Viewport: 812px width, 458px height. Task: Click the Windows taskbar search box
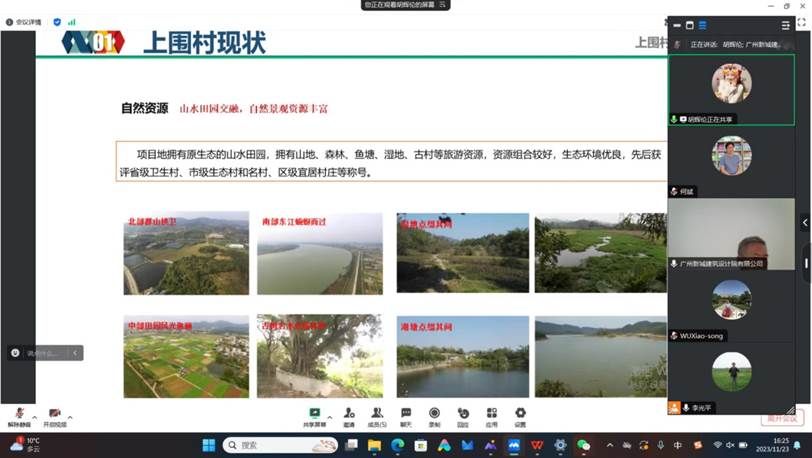(271, 445)
